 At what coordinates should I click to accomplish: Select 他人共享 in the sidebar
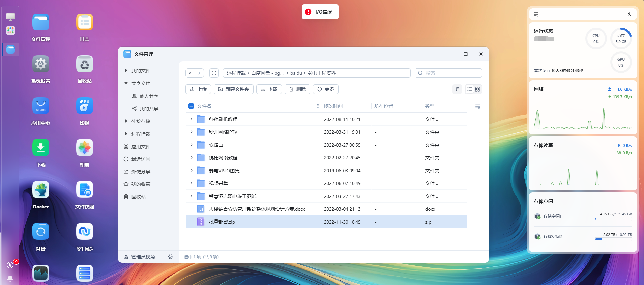[x=149, y=96]
